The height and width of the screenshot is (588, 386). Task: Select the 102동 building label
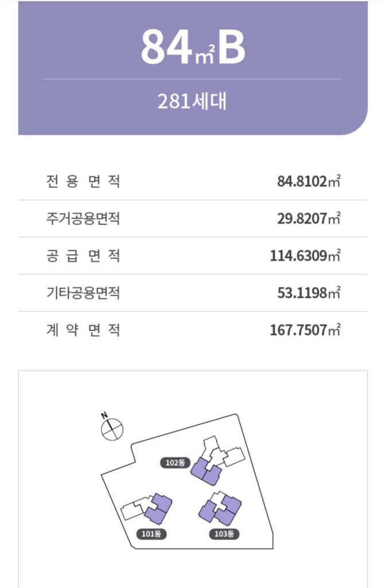click(x=175, y=463)
